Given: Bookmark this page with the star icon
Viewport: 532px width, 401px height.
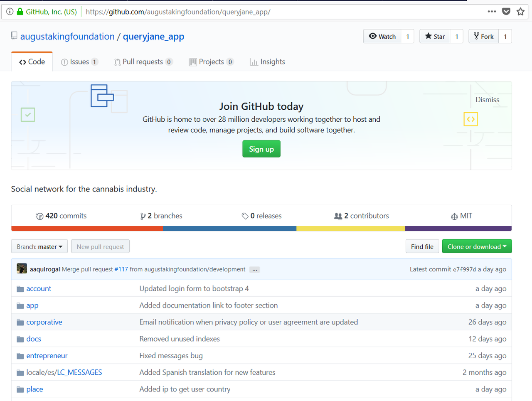Looking at the screenshot, I should (x=520, y=12).
